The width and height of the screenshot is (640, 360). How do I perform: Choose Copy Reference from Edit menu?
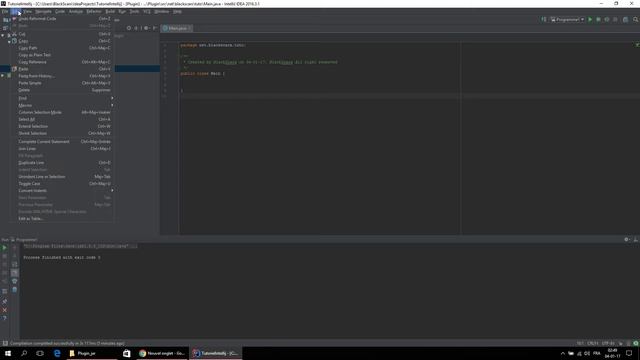point(62,62)
